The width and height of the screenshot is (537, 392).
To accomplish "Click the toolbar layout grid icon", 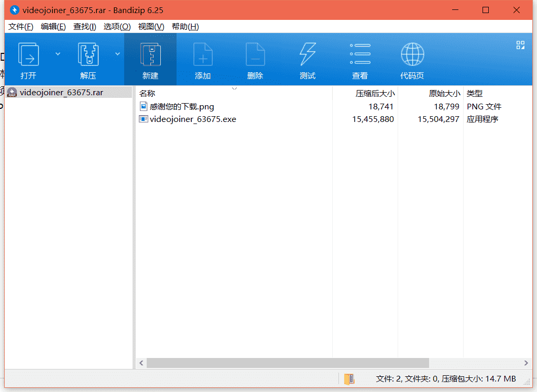I will tap(520, 45).
